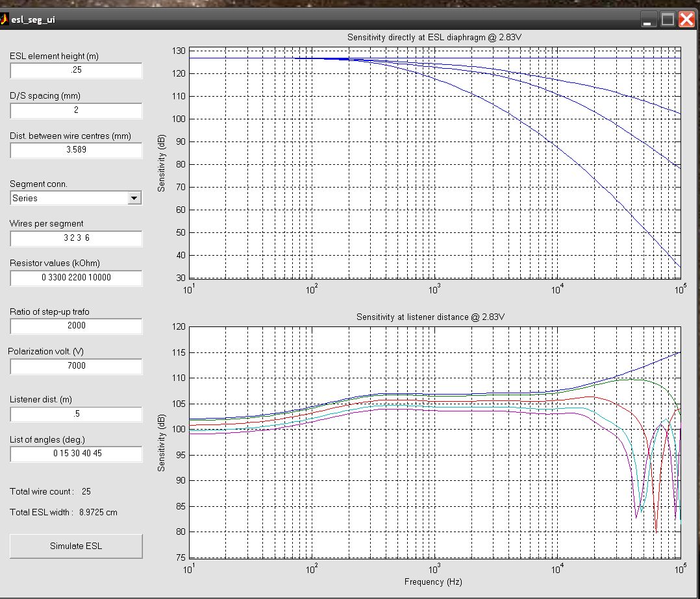
Task: Click the 'ESL element height (m)' label
Action: click(x=54, y=56)
